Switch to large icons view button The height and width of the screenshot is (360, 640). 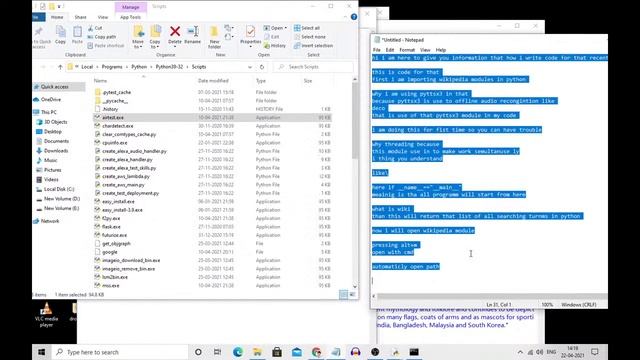(352, 294)
